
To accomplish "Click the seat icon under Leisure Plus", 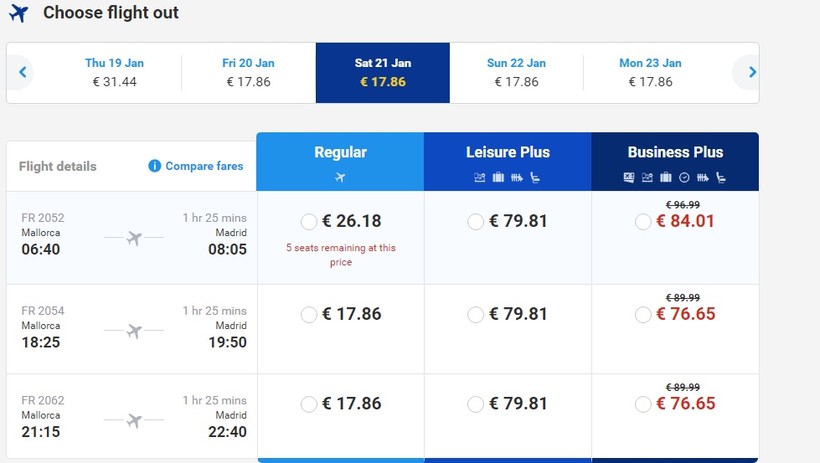I will (535, 178).
